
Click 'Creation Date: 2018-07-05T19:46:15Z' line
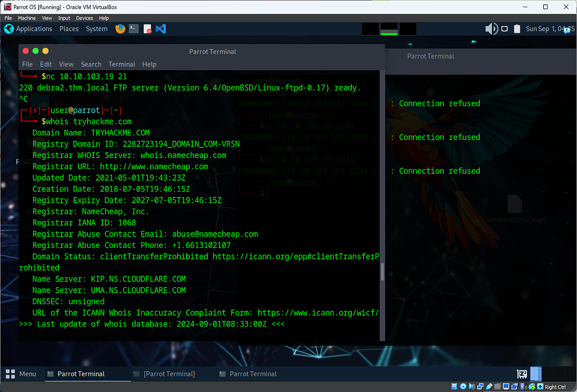pos(111,189)
